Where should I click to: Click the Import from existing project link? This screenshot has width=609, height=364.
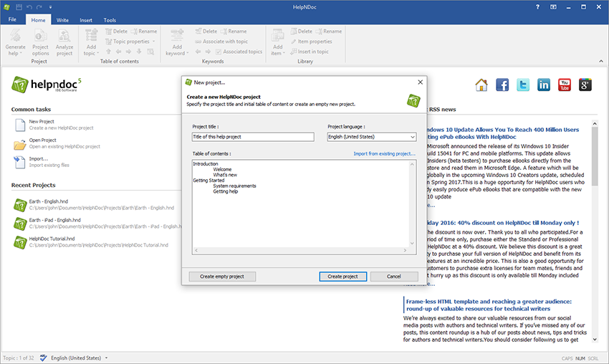coord(384,153)
